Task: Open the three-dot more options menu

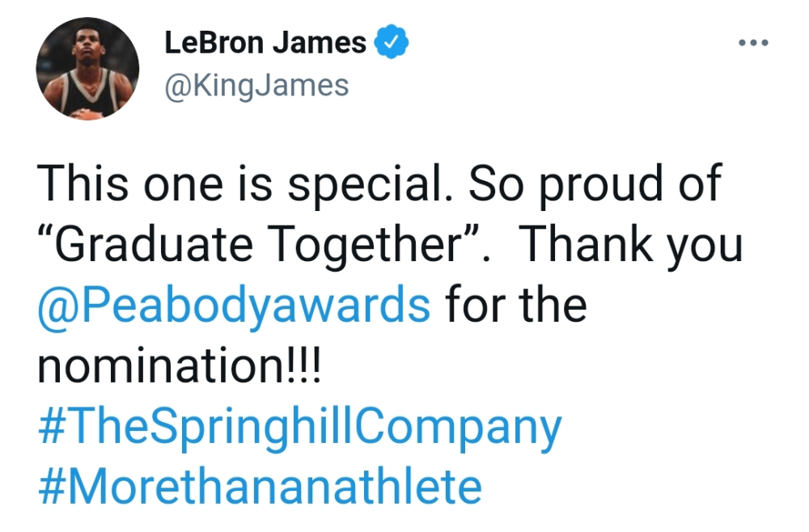Action: coord(753,43)
